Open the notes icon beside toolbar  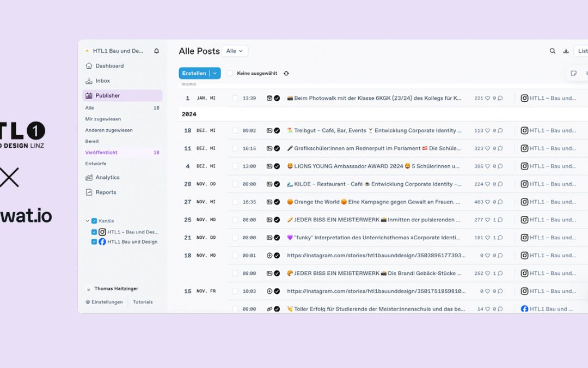click(573, 73)
